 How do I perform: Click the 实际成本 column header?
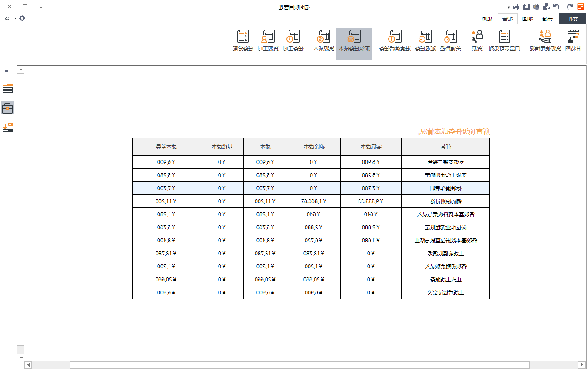tap(371, 147)
